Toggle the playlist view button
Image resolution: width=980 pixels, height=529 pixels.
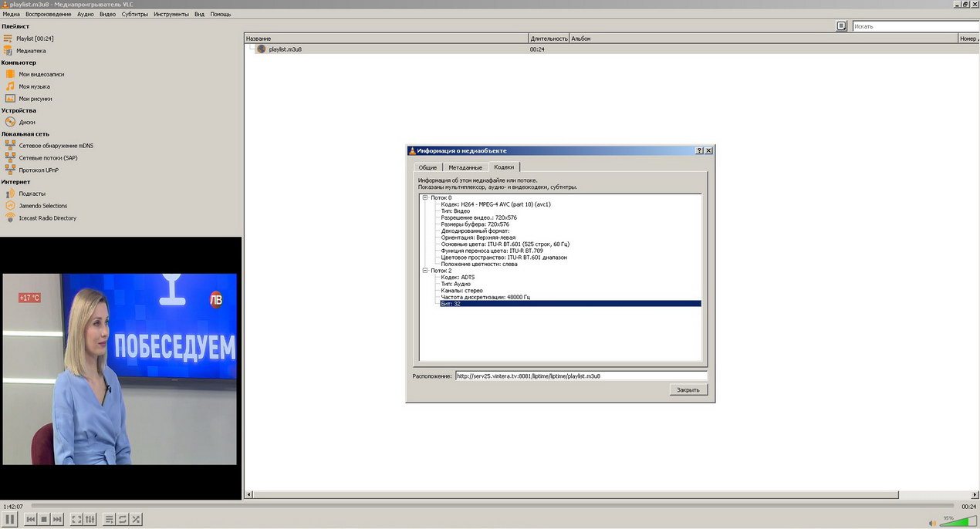point(110,520)
